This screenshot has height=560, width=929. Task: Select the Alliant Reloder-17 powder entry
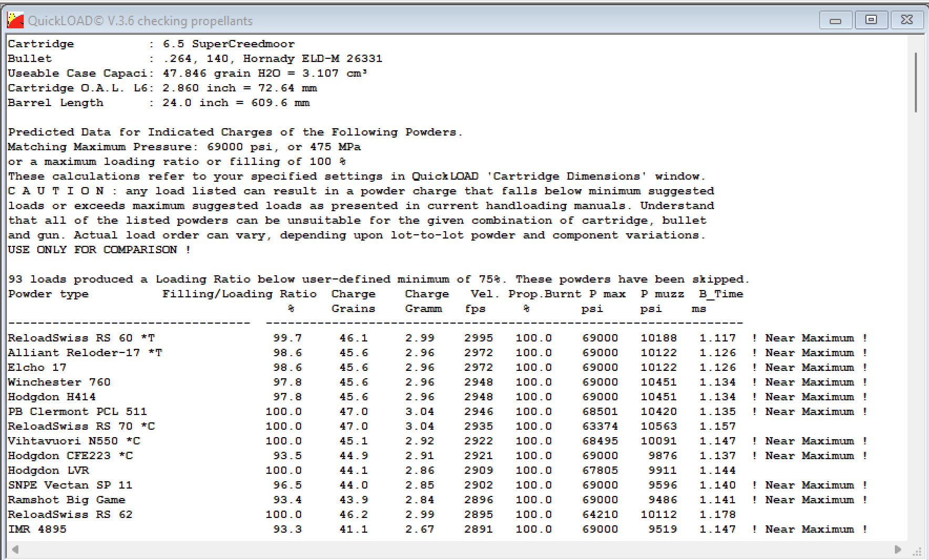tap(85, 352)
